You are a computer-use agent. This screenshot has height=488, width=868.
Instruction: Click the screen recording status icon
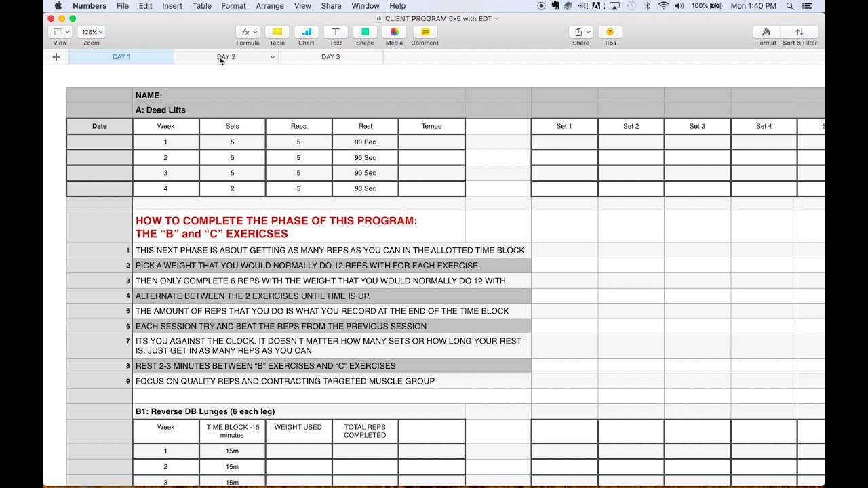[541, 6]
